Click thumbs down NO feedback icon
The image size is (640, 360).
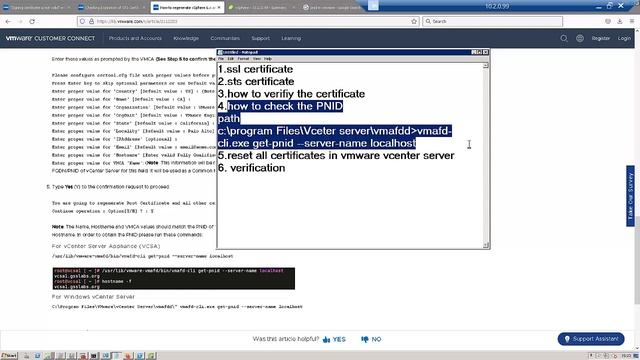(x=364, y=340)
